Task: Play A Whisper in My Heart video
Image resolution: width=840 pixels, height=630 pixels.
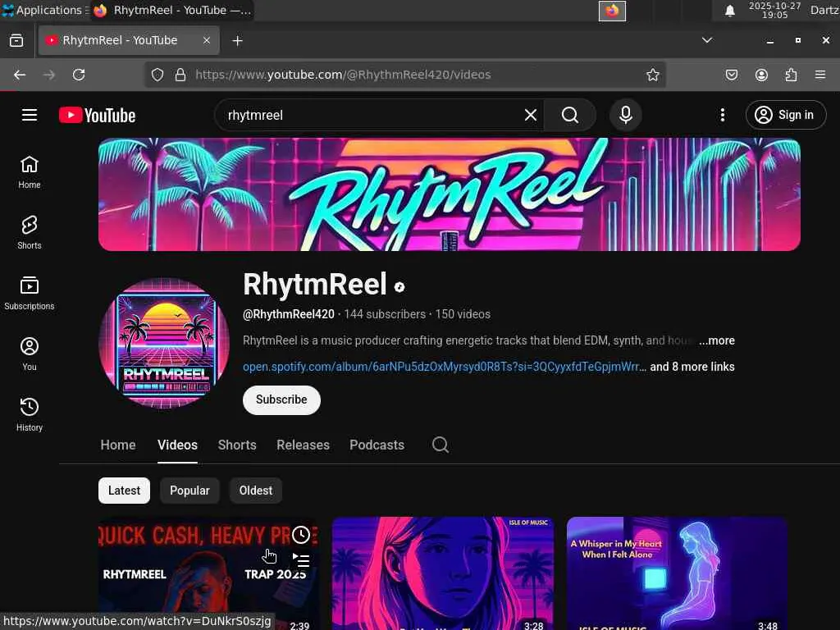Action: tap(677, 573)
